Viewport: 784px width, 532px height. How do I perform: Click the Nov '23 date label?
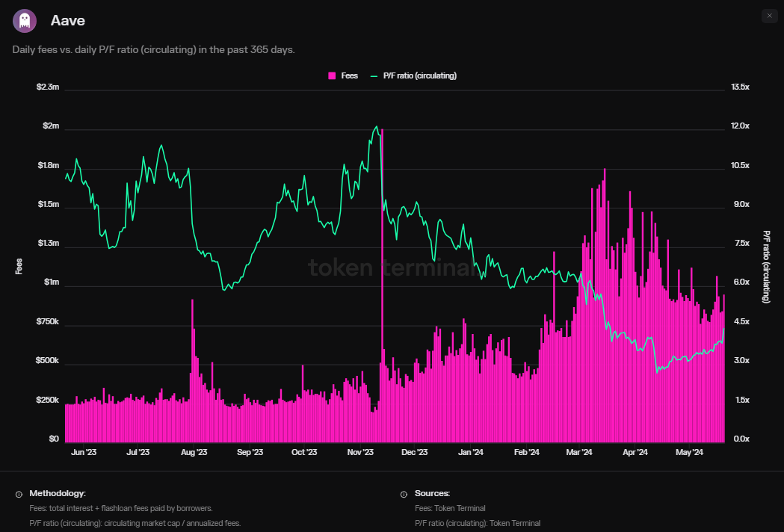point(360,453)
